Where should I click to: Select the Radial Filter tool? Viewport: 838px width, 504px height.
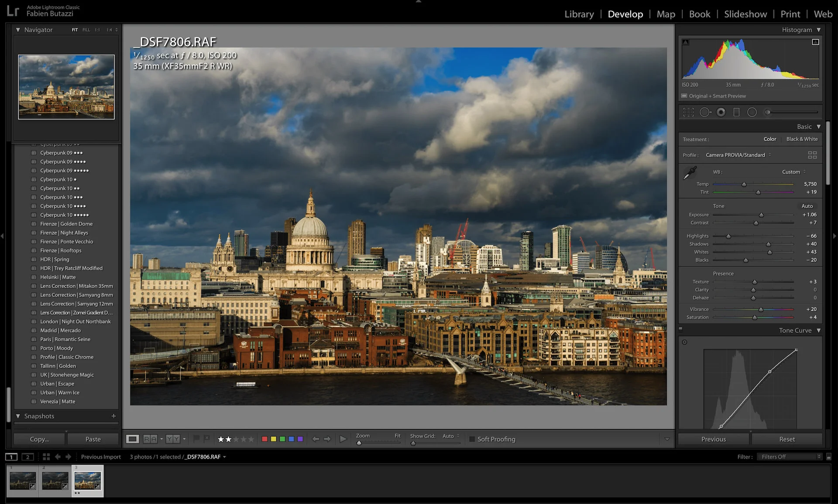pos(752,113)
